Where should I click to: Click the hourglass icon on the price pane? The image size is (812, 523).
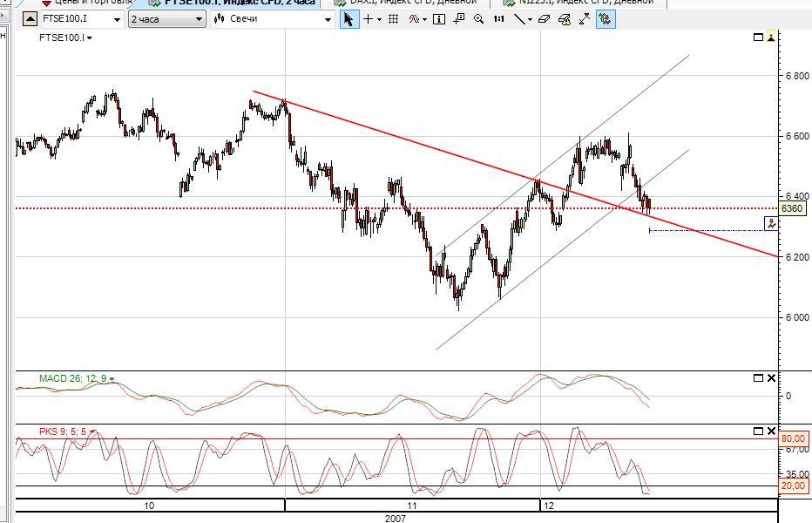[x=771, y=37]
